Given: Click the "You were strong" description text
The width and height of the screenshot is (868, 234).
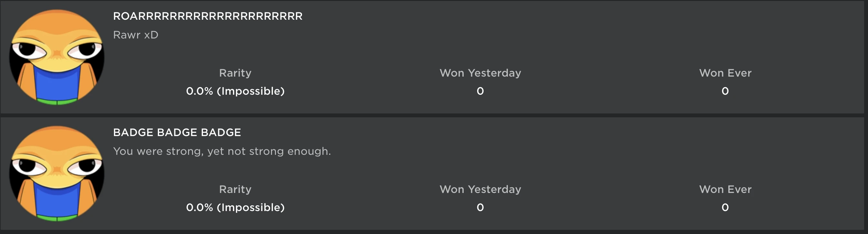Looking at the screenshot, I should [x=222, y=151].
